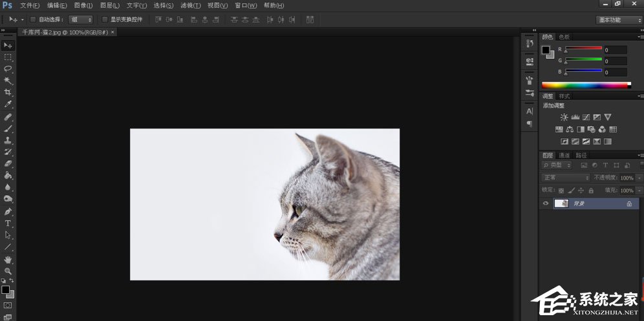Pick the Crop tool in toolbar
Image resolution: width=644 pixels, height=321 pixels.
[8, 92]
